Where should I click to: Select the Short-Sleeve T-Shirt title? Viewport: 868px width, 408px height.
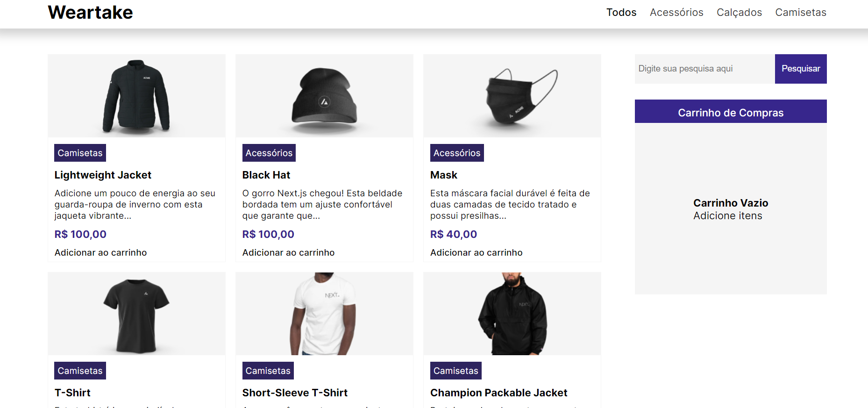pos(295,393)
